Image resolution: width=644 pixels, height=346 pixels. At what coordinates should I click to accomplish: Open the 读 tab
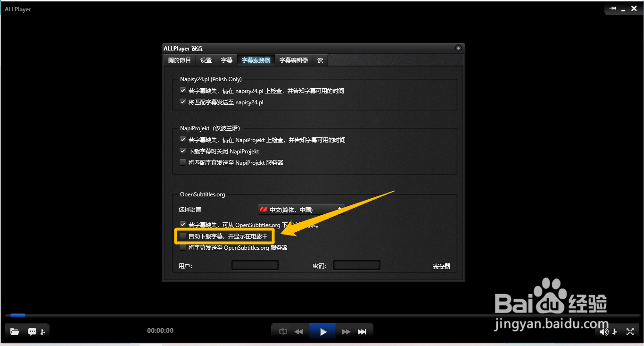point(320,60)
